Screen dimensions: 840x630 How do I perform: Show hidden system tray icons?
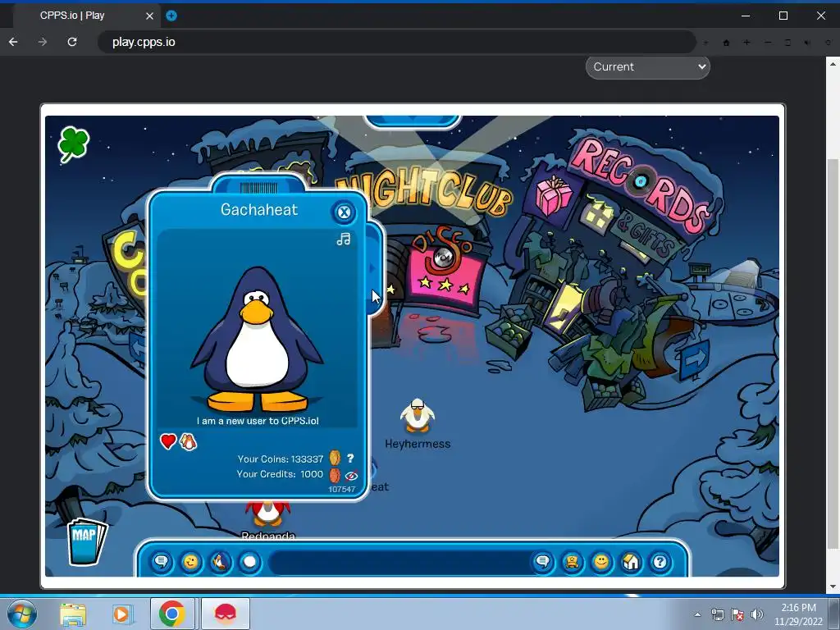tap(697, 614)
